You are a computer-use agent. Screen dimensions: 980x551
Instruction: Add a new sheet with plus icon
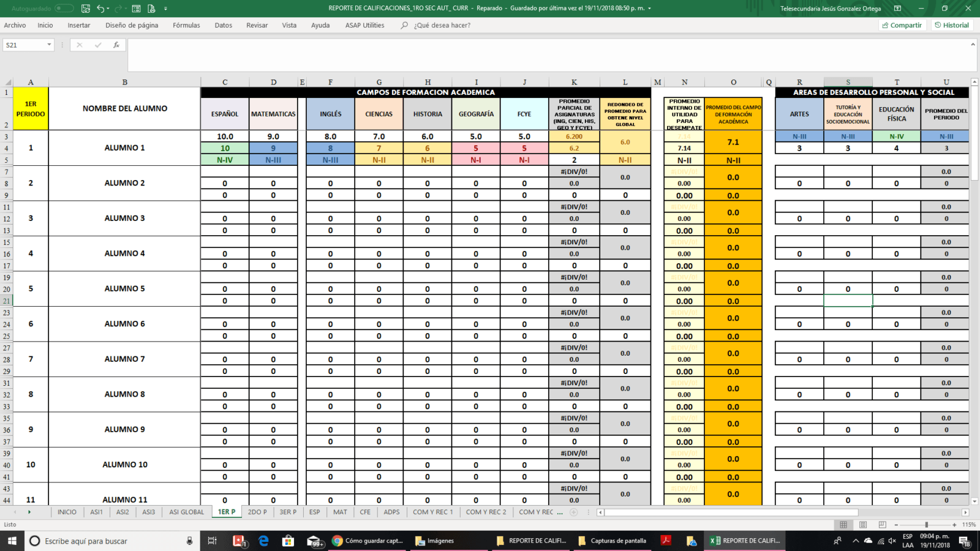point(573,512)
